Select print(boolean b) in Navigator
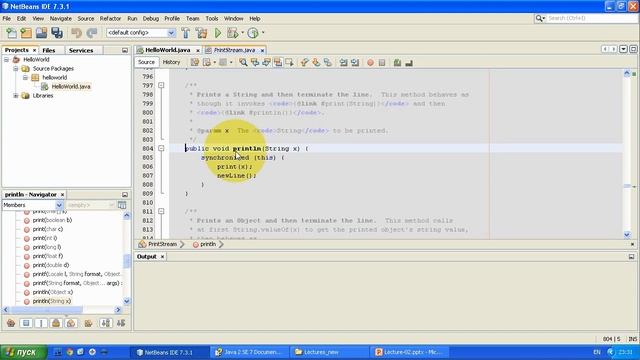 (52, 220)
